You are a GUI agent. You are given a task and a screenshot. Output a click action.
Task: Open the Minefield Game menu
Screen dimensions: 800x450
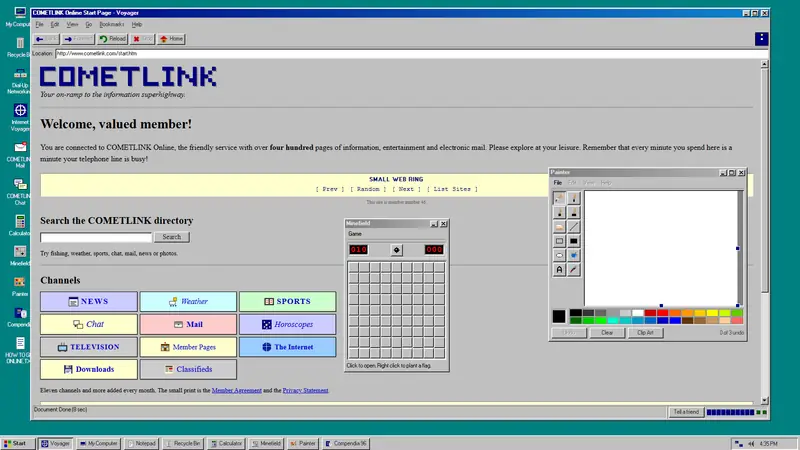(355, 234)
